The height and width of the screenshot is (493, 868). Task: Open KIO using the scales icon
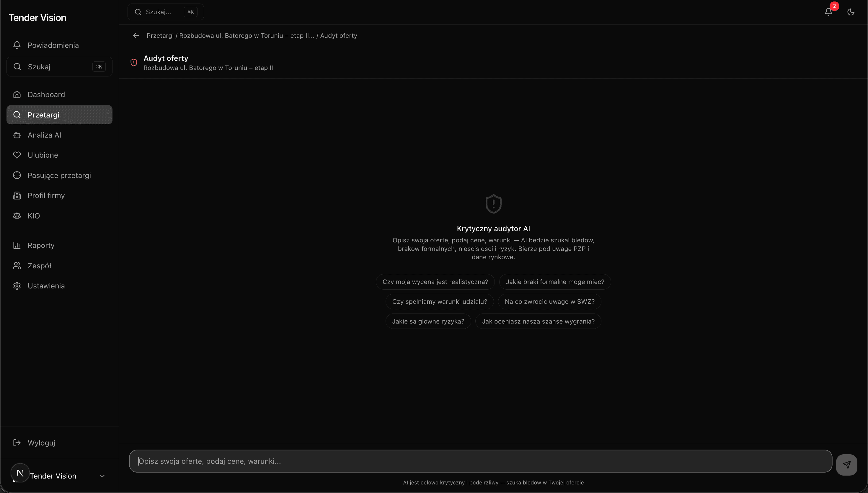tap(17, 216)
